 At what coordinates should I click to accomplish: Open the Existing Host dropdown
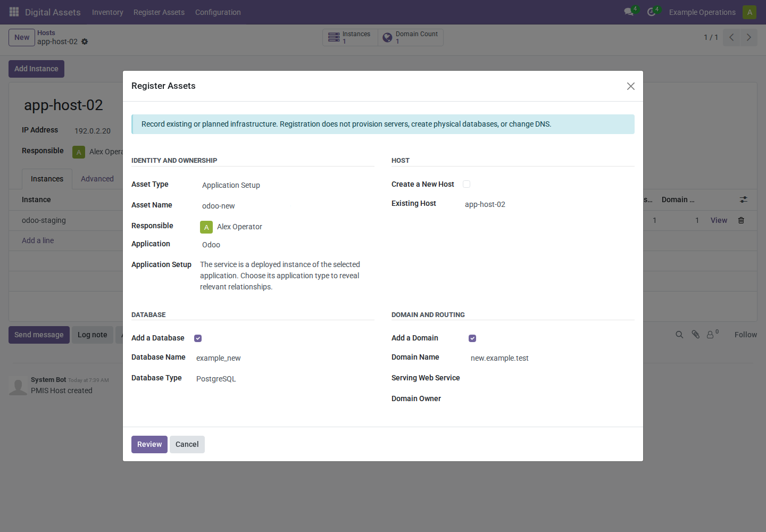click(548, 204)
